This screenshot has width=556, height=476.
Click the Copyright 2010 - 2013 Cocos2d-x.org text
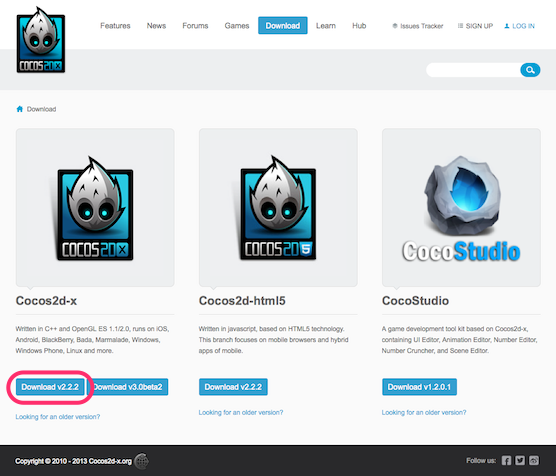pyautogui.click(x=73, y=461)
